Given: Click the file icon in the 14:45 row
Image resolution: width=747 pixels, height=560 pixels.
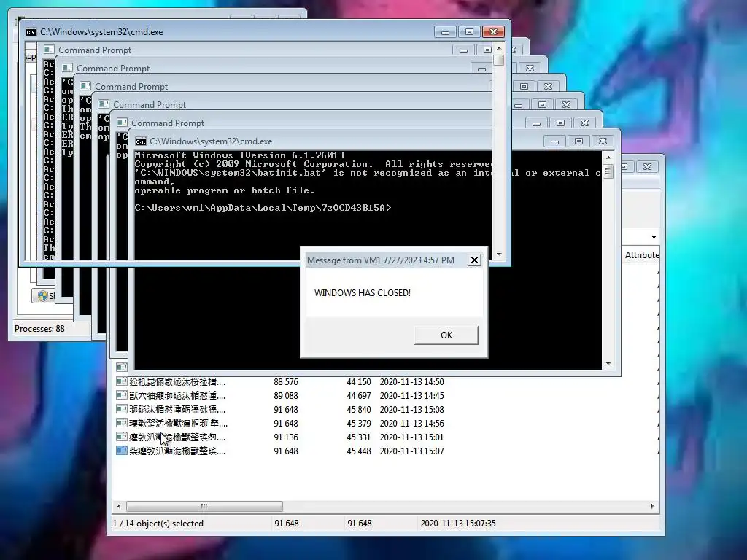Looking at the screenshot, I should click(x=122, y=395).
